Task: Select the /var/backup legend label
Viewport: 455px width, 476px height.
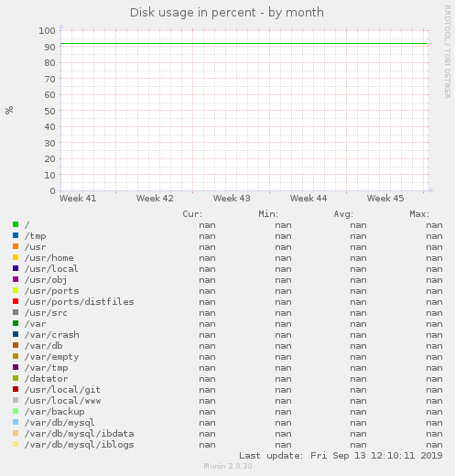Action: click(x=54, y=412)
